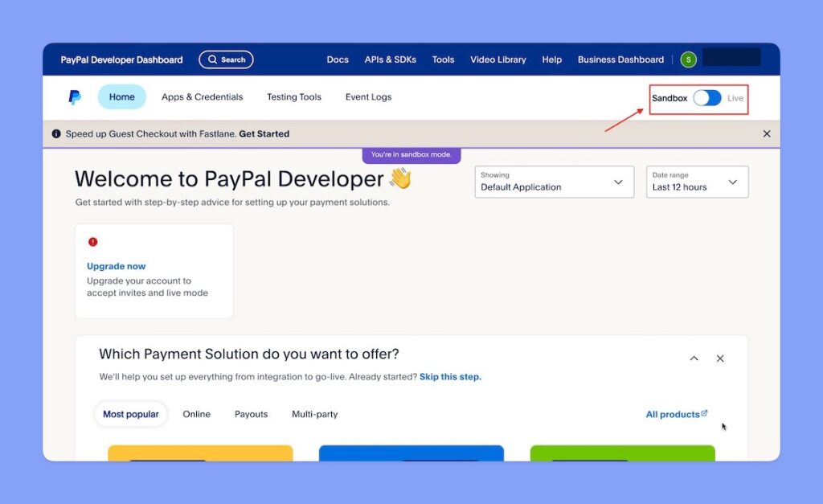Image resolution: width=823 pixels, height=504 pixels.
Task: Click the PayPal logo icon
Action: click(x=74, y=96)
